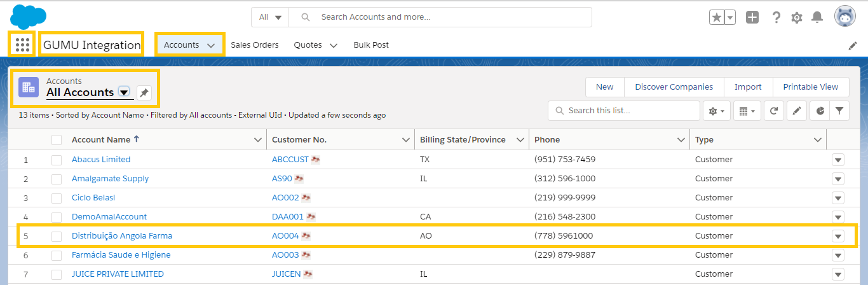Open Type column options chevron
868x285 pixels.
818,140
